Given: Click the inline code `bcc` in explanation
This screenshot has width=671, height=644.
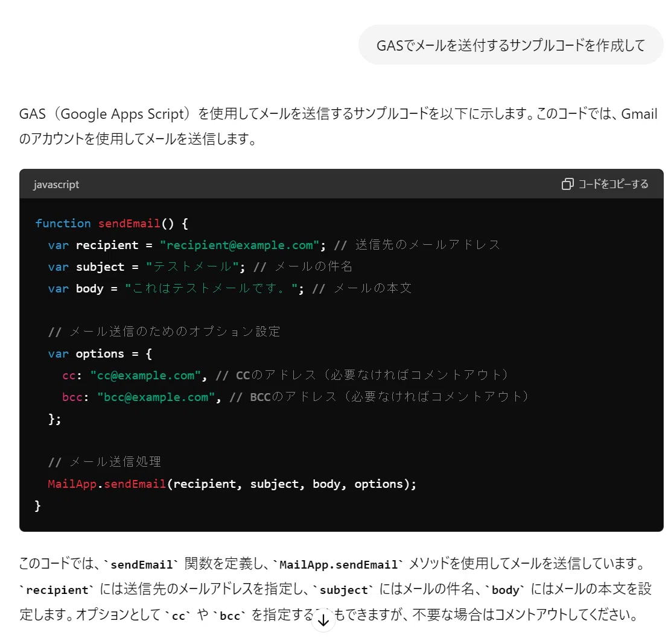Looking at the screenshot, I should point(230,616).
